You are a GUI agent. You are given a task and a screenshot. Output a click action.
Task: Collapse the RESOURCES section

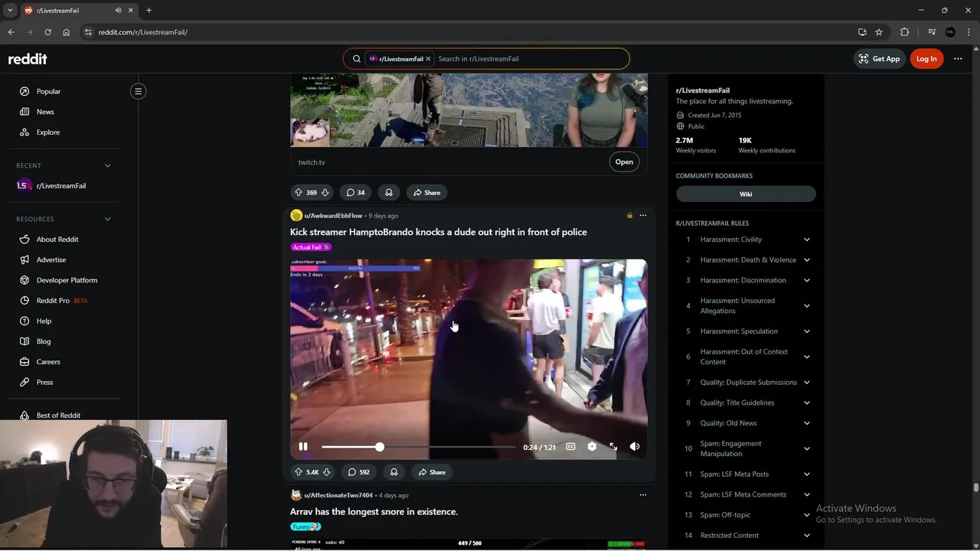[107, 219]
